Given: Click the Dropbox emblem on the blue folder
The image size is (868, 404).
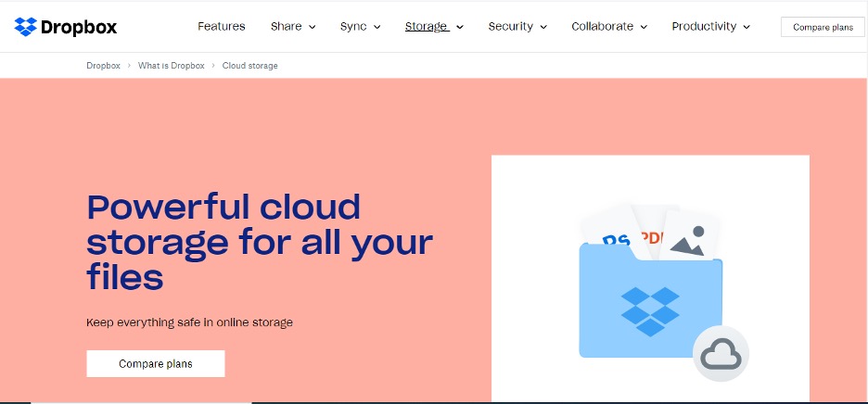Looking at the screenshot, I should pos(649,310).
